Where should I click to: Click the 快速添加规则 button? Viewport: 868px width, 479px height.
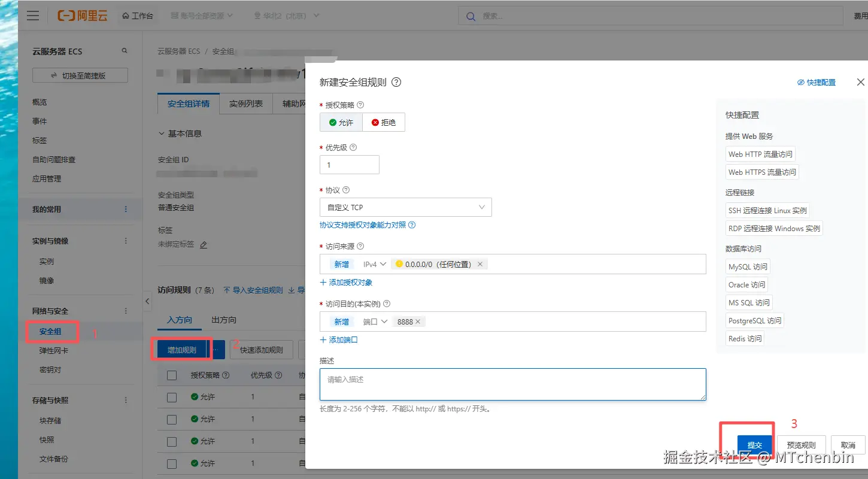[262, 350]
